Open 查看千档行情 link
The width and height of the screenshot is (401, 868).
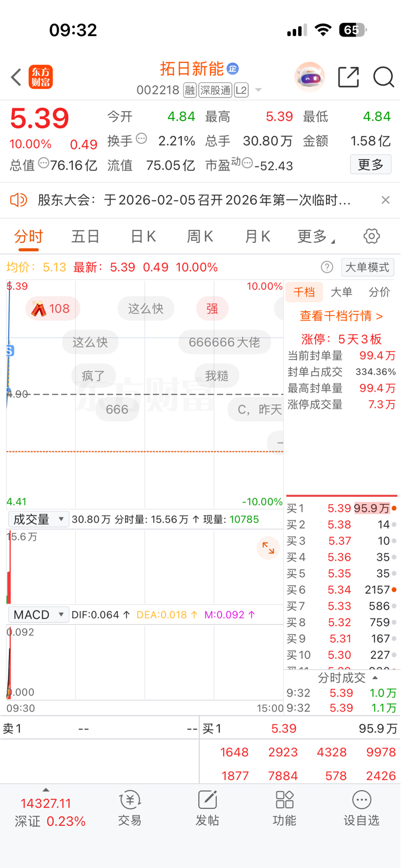[x=342, y=316]
